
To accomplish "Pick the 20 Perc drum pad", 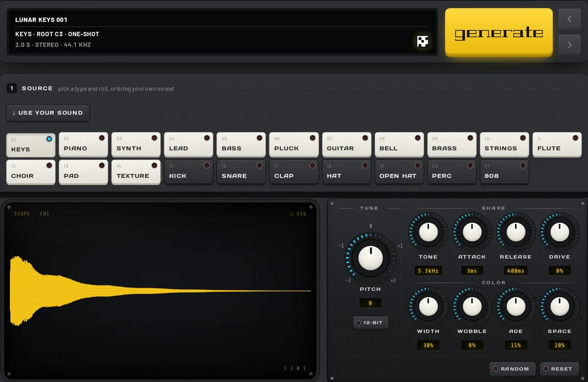I will point(452,172).
